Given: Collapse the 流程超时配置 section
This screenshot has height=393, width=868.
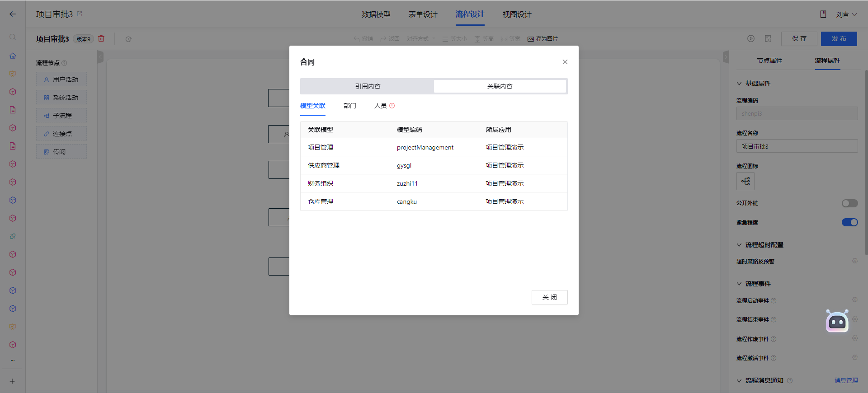Looking at the screenshot, I should pyautogui.click(x=739, y=245).
